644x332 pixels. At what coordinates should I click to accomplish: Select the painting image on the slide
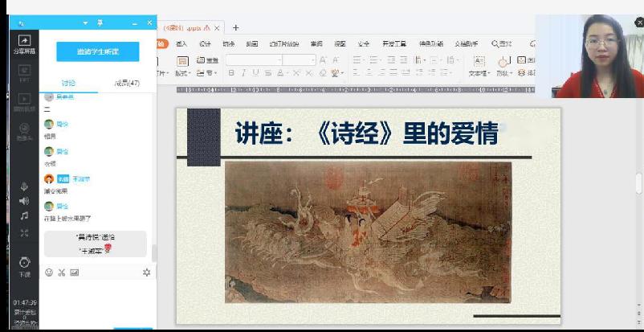pyautogui.click(x=368, y=232)
